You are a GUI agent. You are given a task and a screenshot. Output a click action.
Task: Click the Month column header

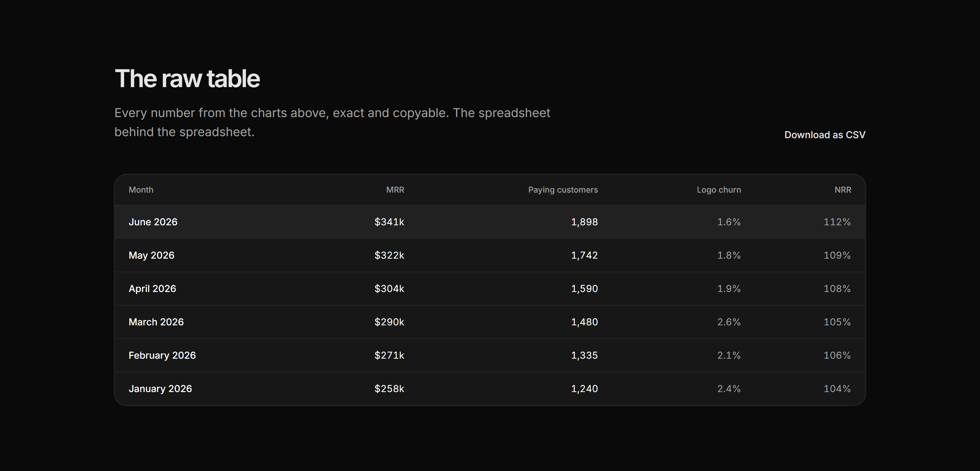click(141, 190)
